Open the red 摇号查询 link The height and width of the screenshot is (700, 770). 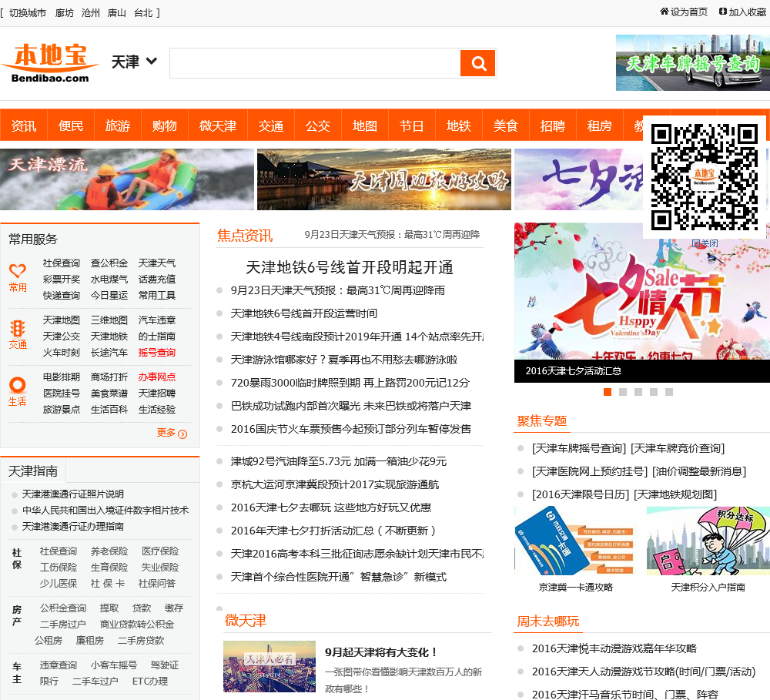156,352
